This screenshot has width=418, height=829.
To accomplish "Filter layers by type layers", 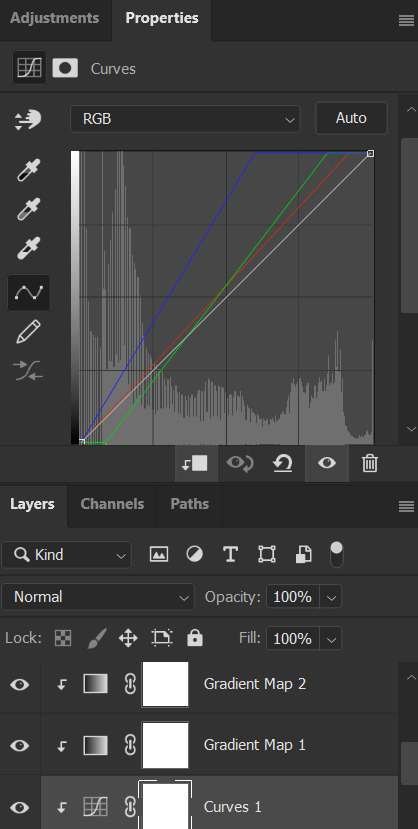I will tap(230, 554).
